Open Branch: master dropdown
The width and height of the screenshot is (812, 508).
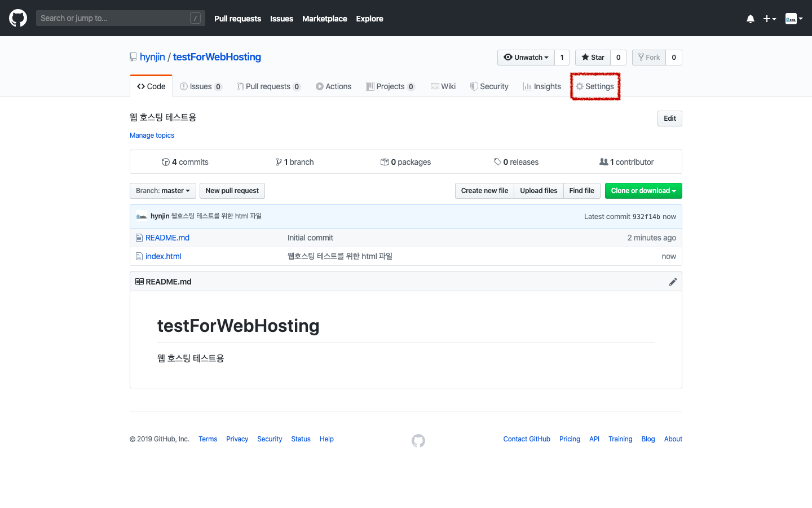[163, 191]
